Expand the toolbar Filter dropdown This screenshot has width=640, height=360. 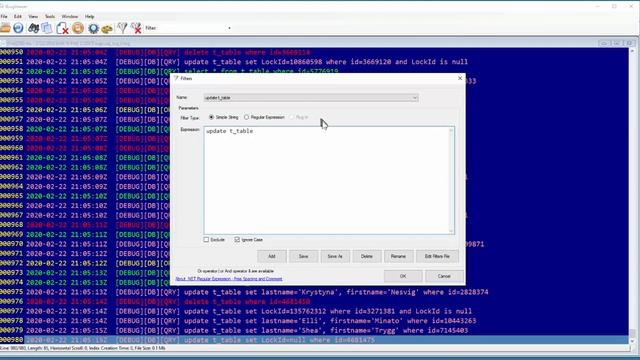coord(229,28)
